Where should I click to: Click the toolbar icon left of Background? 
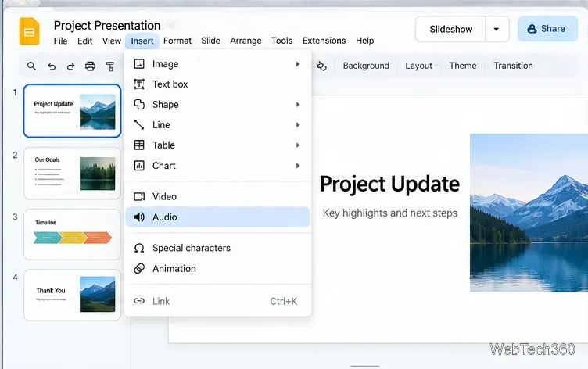[x=321, y=66]
